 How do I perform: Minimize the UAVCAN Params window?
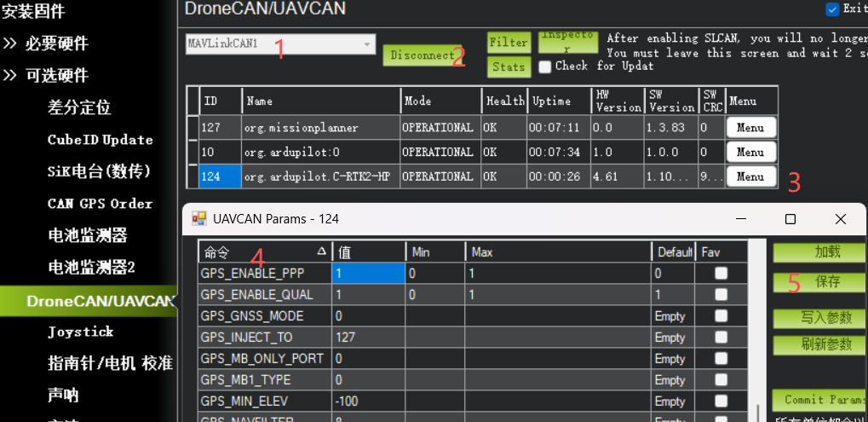pyautogui.click(x=741, y=219)
